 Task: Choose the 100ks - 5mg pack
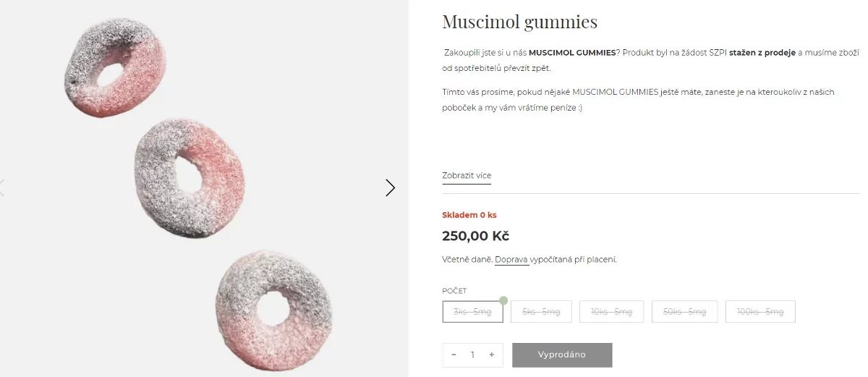pos(760,312)
